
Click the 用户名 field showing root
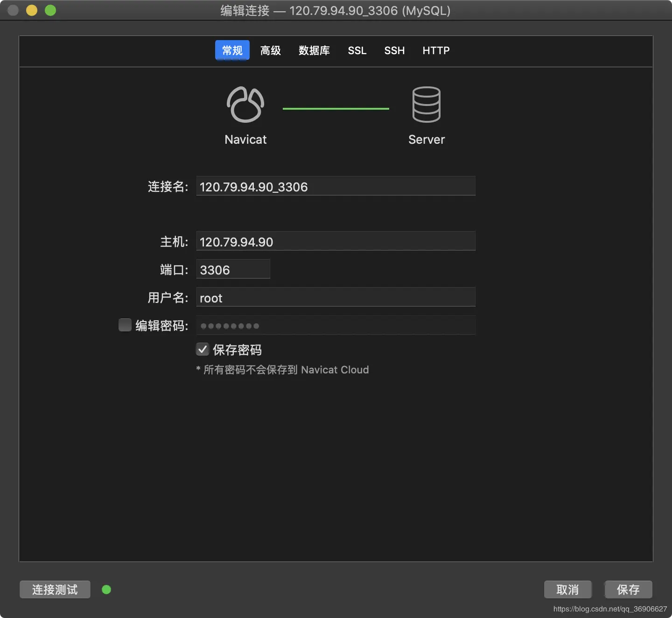[x=336, y=297]
